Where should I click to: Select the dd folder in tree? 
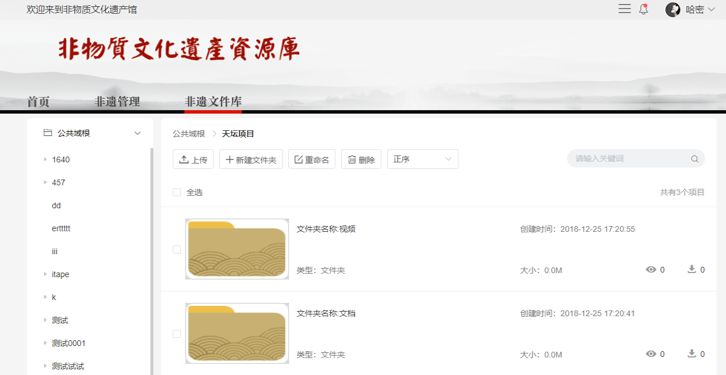(x=56, y=206)
